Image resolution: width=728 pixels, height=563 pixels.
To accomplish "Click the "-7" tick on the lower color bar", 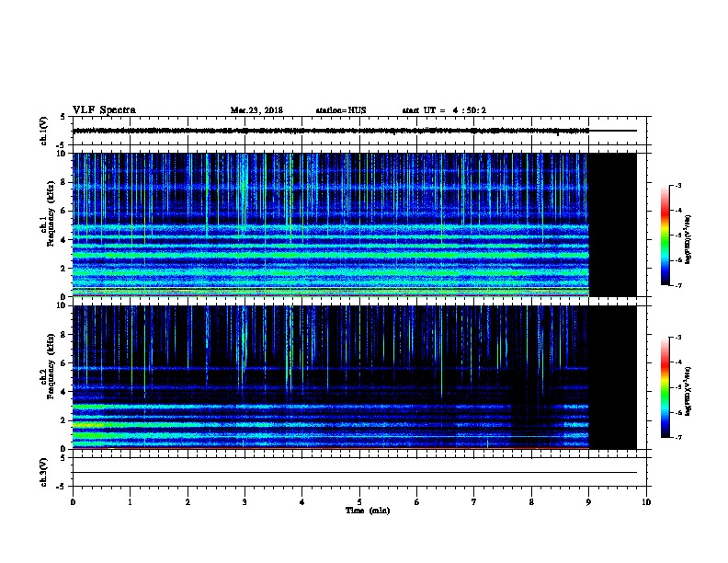I will 677,437.
